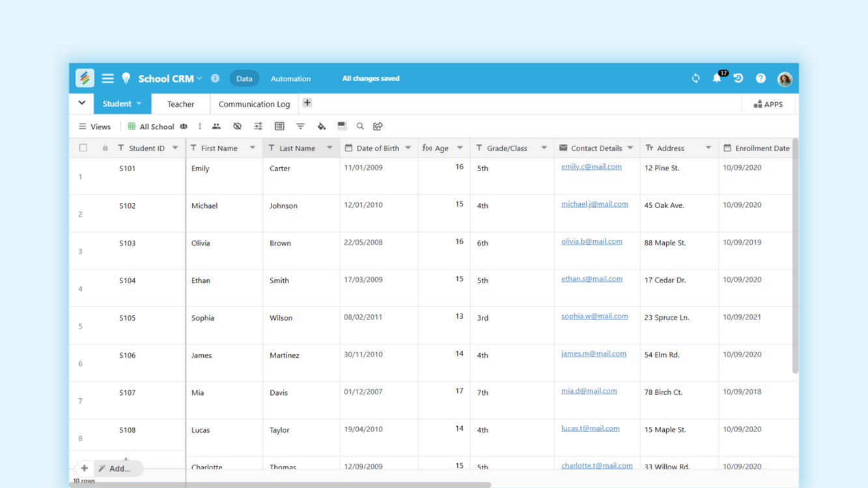Open michael.j@mail.com link
Viewport: 868px width, 488px height.
[595, 204]
